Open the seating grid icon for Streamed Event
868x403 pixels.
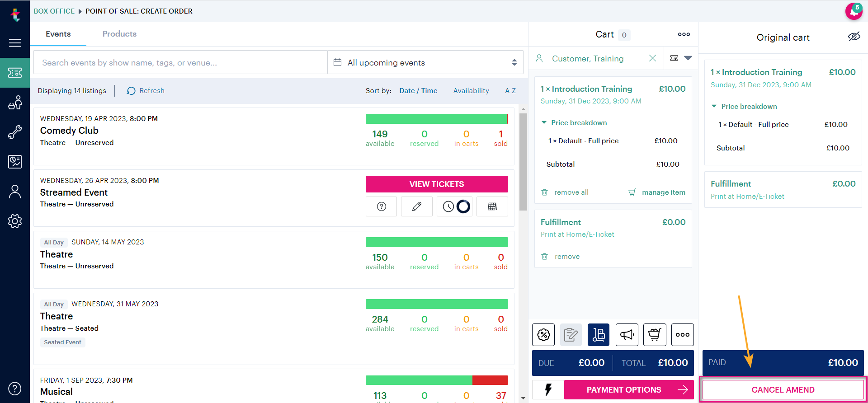492,206
